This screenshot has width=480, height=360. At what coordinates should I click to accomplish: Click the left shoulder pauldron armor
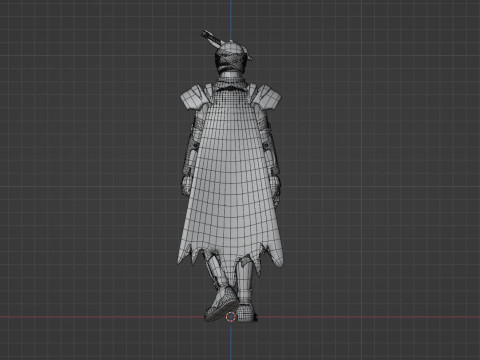[193, 97]
